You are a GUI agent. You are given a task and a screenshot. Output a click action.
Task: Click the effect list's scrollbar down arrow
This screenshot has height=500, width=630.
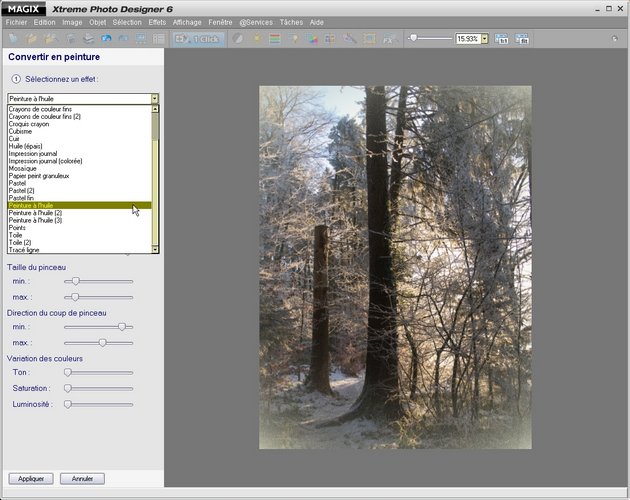coord(155,248)
